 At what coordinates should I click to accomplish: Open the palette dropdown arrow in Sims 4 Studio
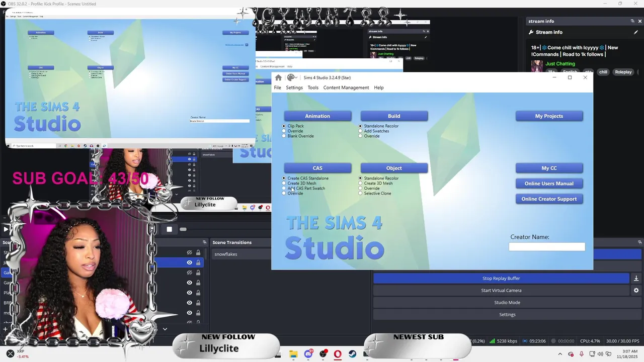(297, 77)
